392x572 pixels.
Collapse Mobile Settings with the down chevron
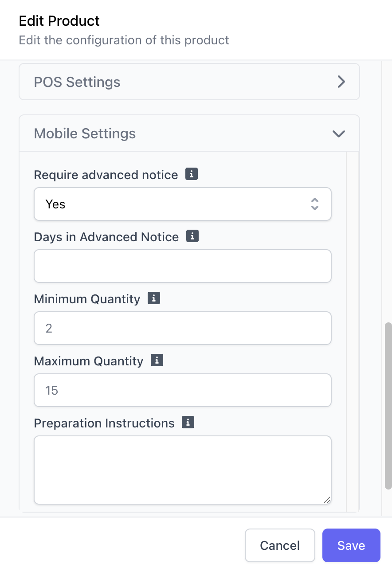(x=339, y=133)
